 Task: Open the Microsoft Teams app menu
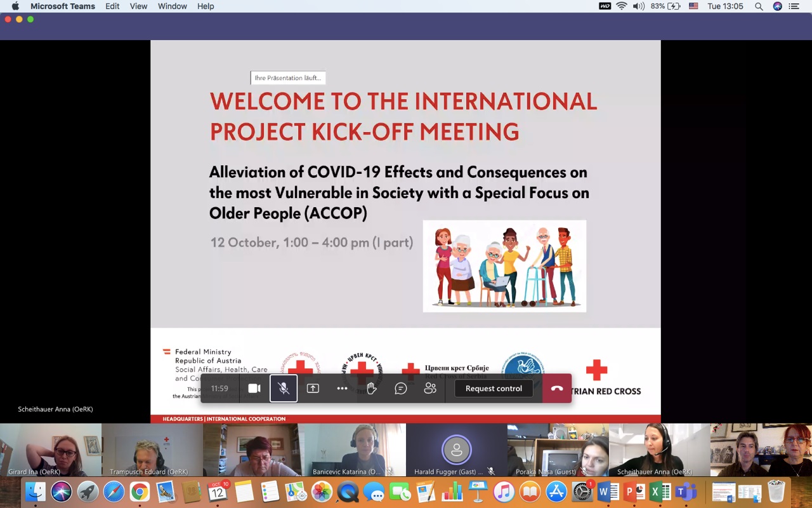(63, 6)
